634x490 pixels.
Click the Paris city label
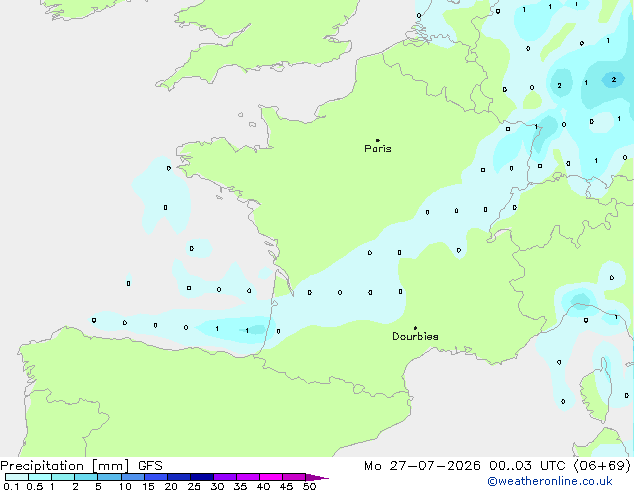click(x=378, y=149)
